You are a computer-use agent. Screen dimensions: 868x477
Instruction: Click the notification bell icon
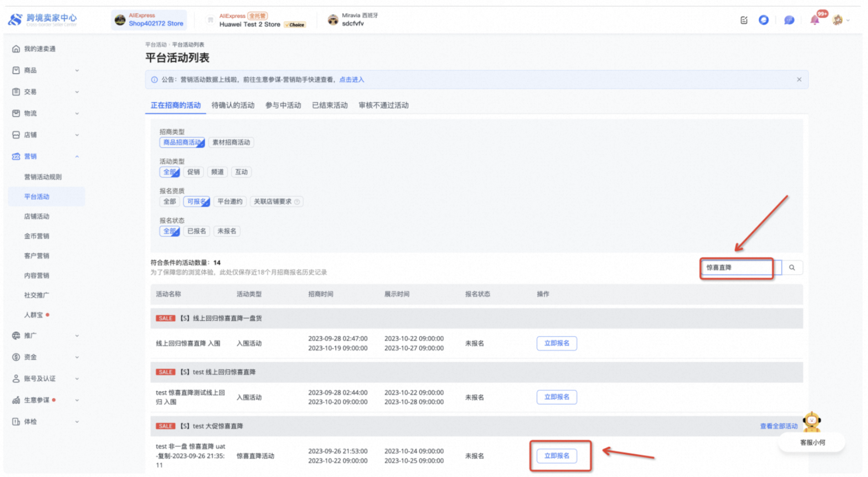[814, 20]
